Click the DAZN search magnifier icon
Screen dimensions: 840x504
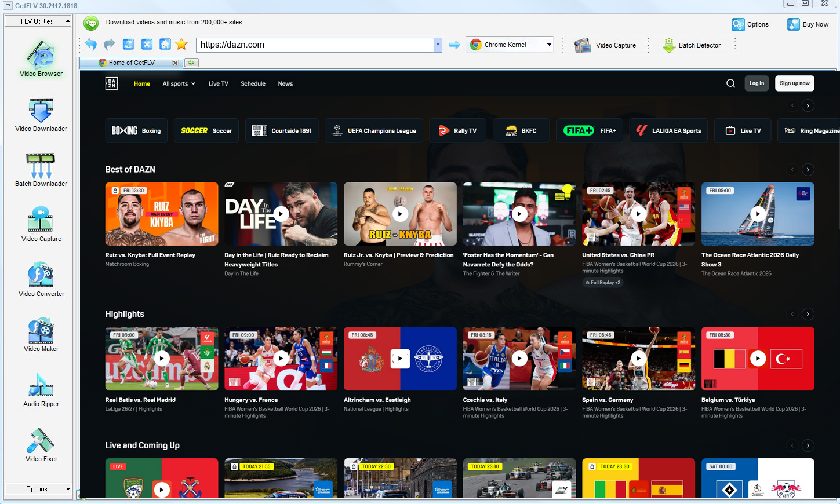point(730,83)
